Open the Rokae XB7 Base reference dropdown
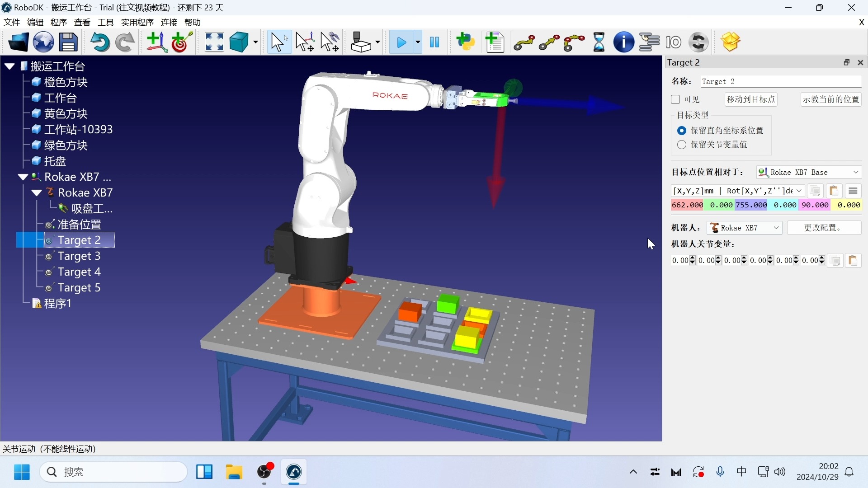 808,172
